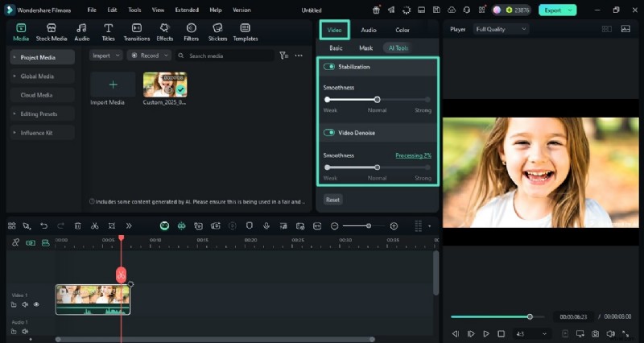
Task: Click the timeline zoom slider handle
Action: [x=369, y=226]
